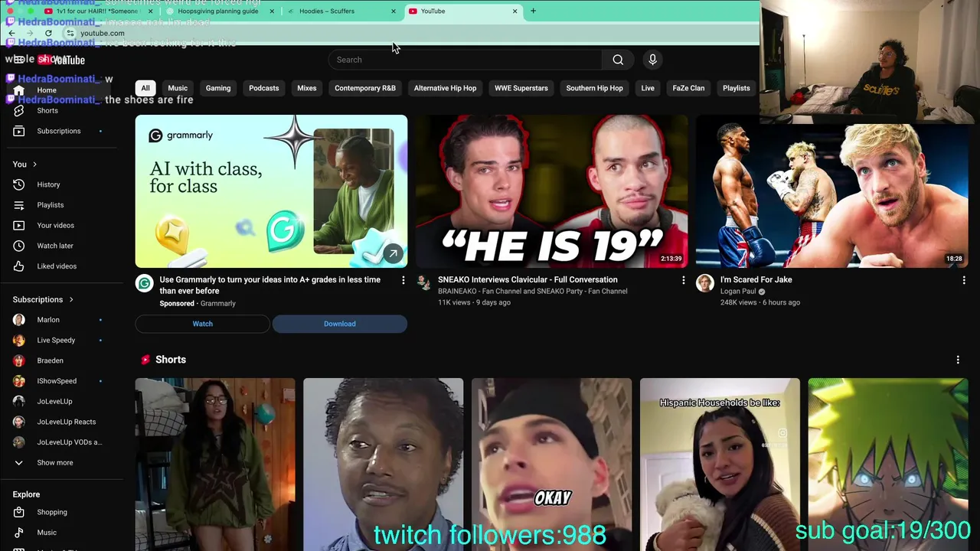Select the WWE Superstars chip
980x551 pixels.
pyautogui.click(x=521, y=88)
